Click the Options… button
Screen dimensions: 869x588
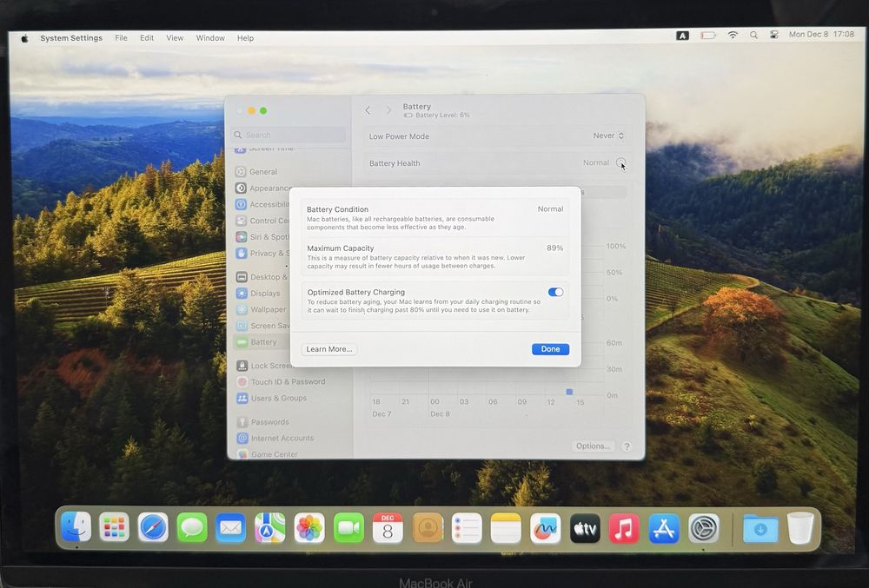[593, 446]
